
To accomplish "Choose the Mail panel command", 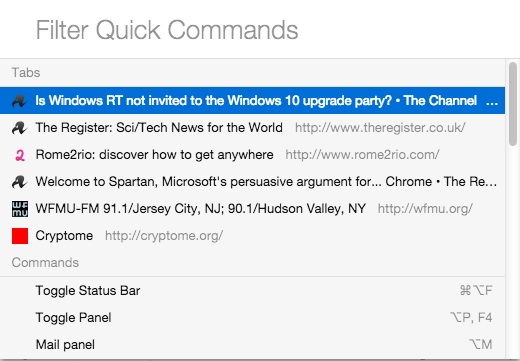I will pos(252,344).
